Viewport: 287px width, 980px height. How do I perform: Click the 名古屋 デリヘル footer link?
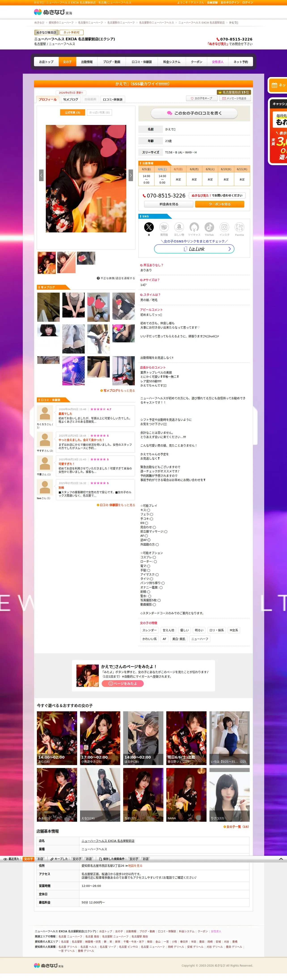pos(68,947)
